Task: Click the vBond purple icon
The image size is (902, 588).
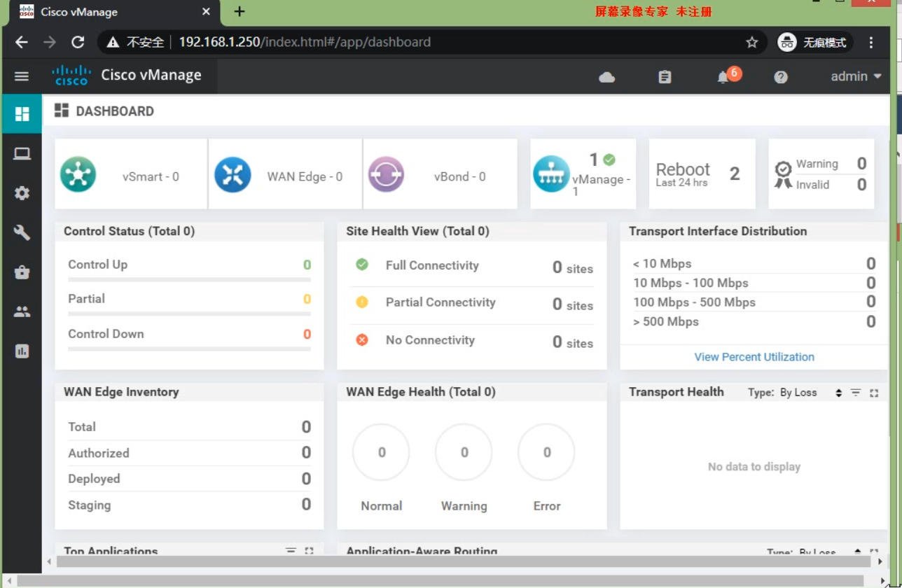Action: [387, 174]
